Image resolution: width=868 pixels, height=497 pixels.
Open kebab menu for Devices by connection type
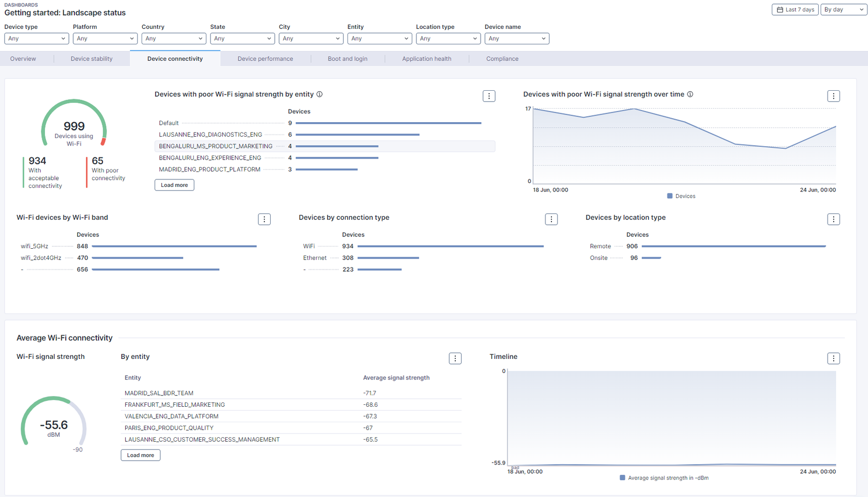pos(551,219)
